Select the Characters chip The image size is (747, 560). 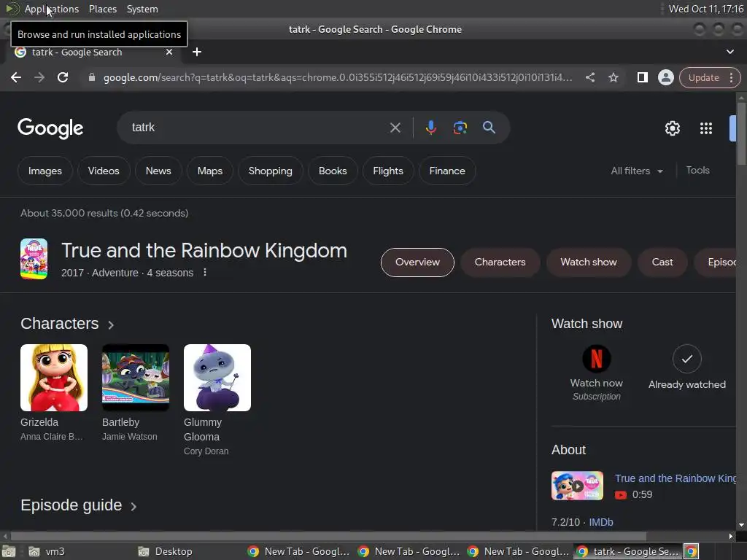tap(500, 262)
